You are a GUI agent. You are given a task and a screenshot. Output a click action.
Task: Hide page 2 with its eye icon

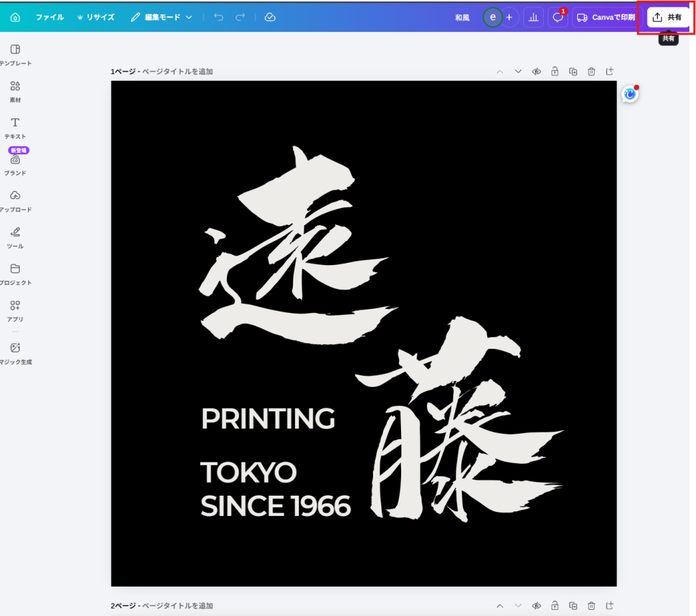click(536, 606)
